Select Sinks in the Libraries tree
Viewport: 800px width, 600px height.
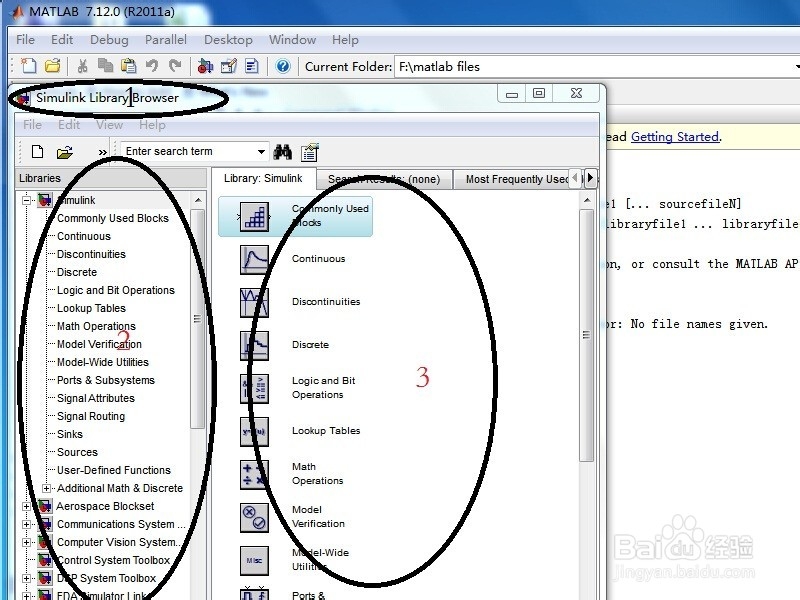[70, 434]
